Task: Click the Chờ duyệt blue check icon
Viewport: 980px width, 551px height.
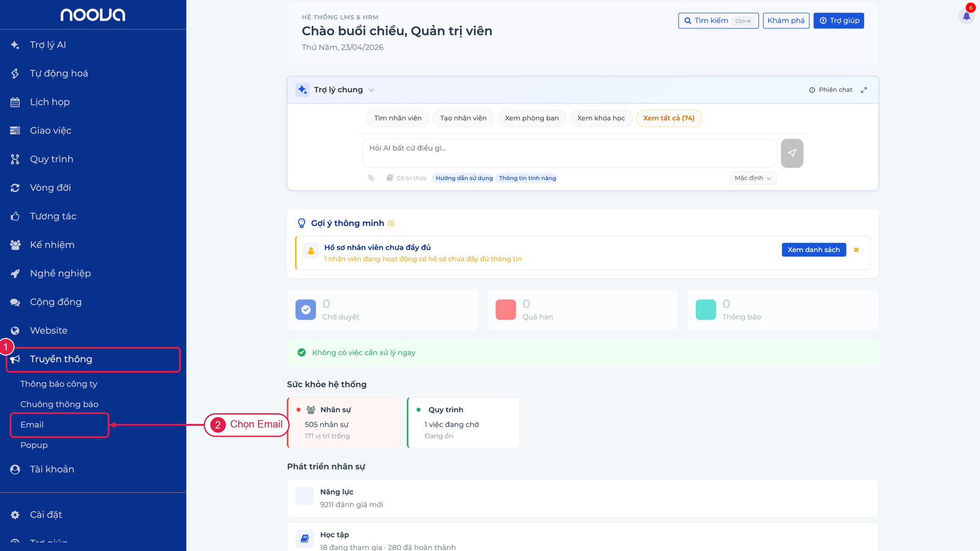Action: point(306,310)
